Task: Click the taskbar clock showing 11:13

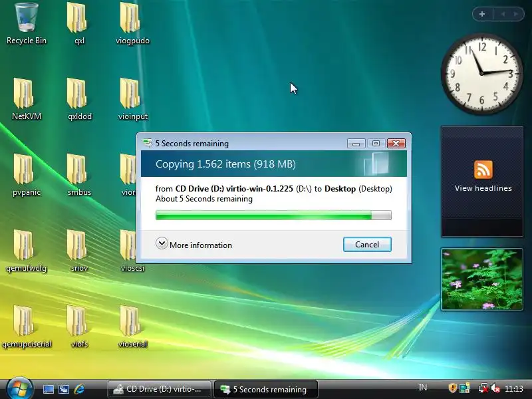Action: point(514,388)
